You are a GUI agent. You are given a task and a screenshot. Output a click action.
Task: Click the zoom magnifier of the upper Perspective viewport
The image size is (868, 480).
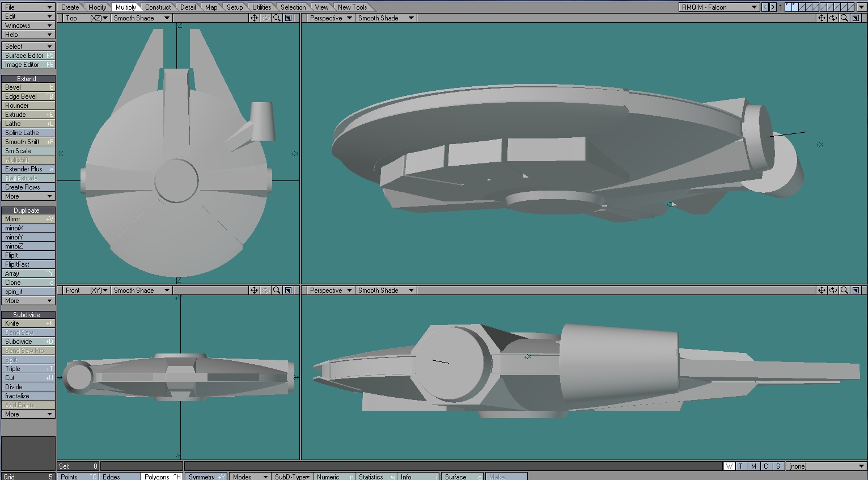844,18
